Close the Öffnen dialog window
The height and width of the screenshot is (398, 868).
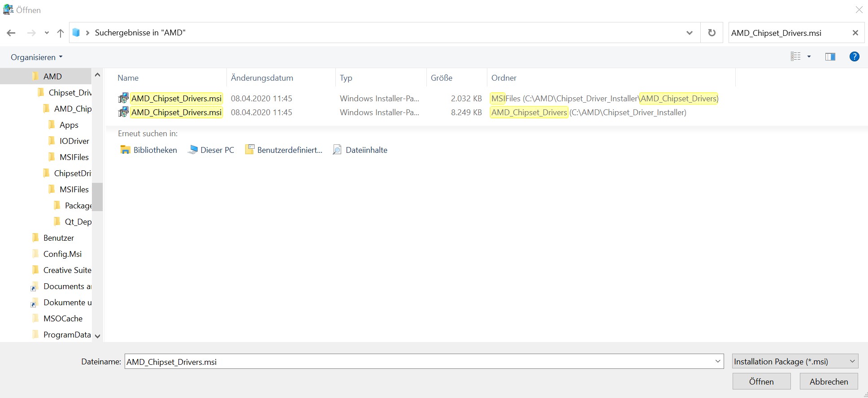click(859, 9)
